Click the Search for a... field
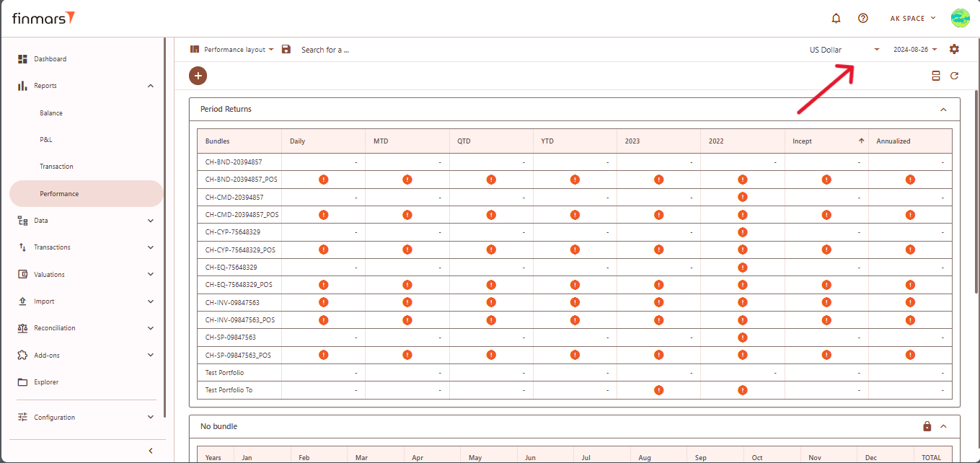 [x=325, y=50]
